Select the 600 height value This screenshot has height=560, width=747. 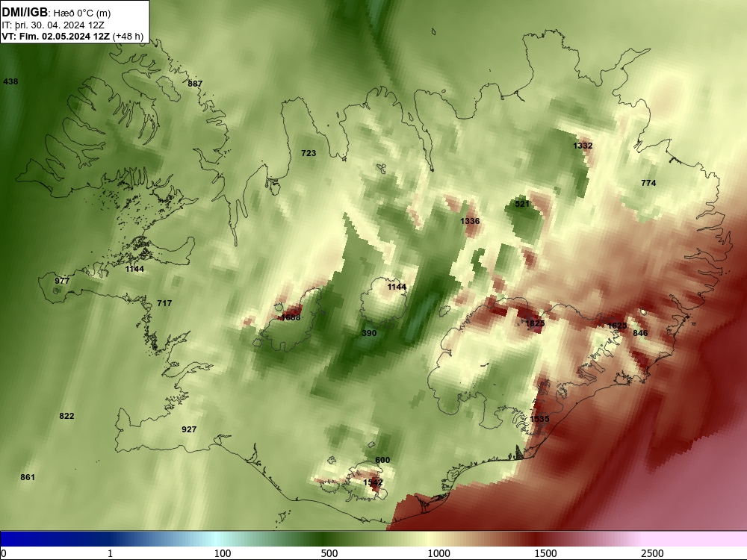[382, 460]
